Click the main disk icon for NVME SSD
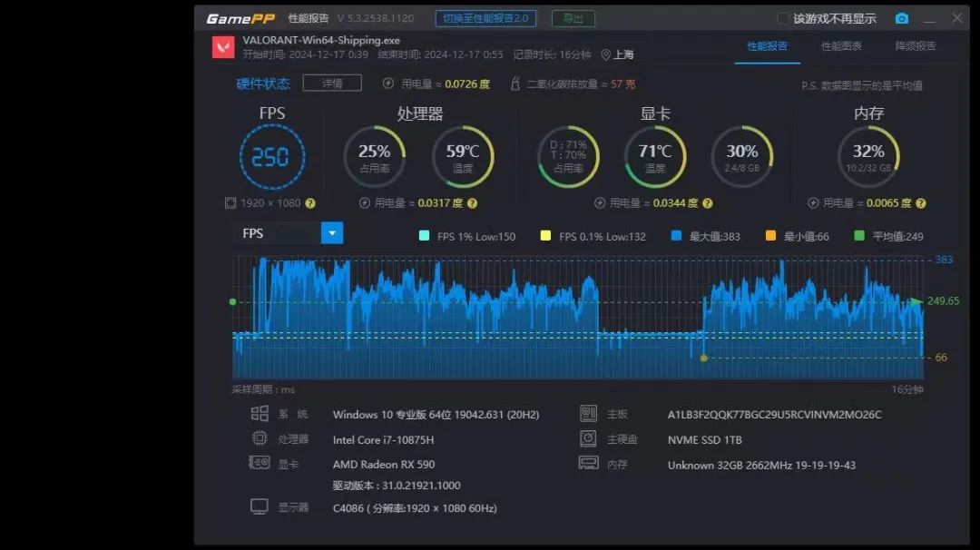The image size is (980, 550). [x=588, y=438]
